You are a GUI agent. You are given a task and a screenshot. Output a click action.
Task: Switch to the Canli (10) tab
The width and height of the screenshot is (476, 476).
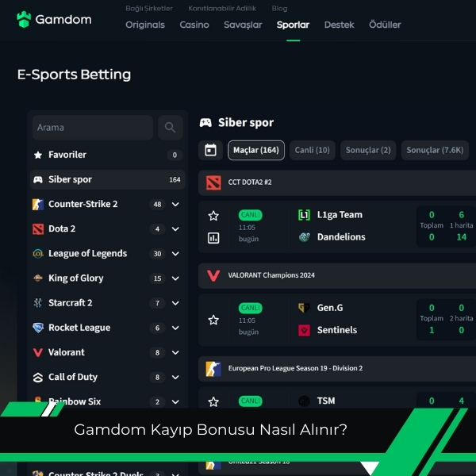pos(312,150)
